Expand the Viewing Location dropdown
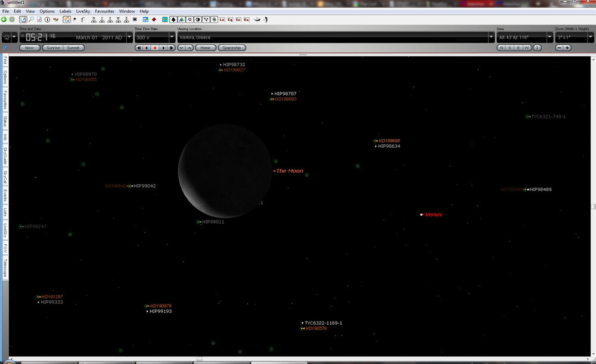The width and height of the screenshot is (596, 364). (x=491, y=37)
